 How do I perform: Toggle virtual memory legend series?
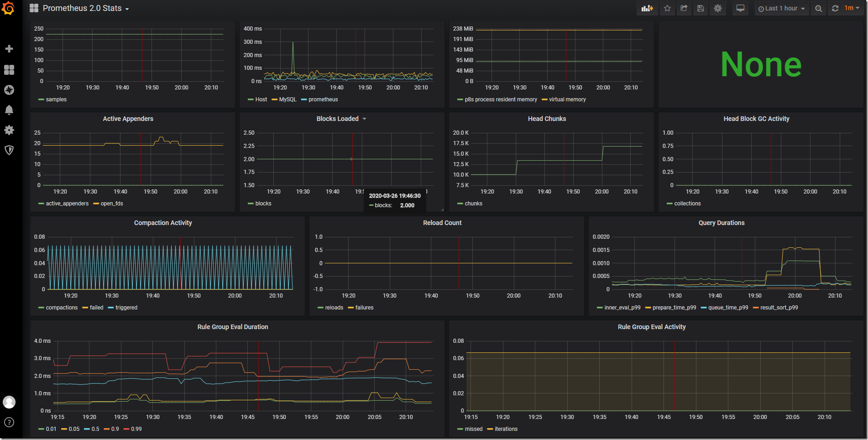[x=567, y=100]
